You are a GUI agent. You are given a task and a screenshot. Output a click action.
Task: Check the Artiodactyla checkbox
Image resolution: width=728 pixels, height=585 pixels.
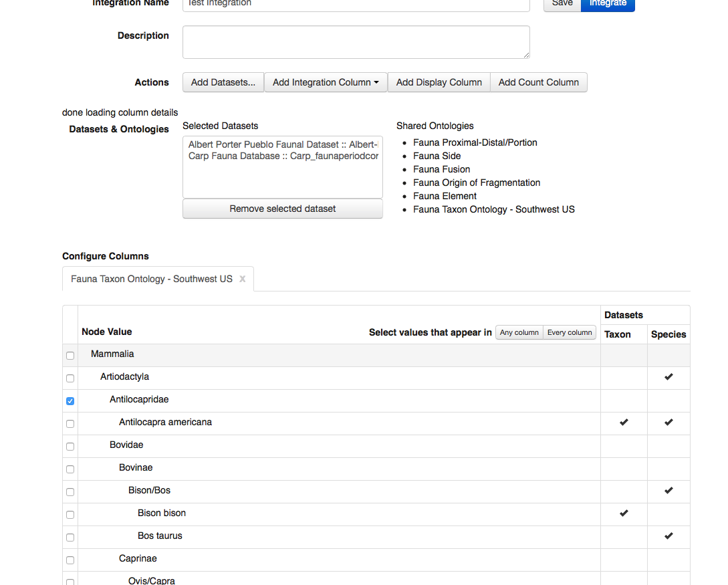pyautogui.click(x=70, y=378)
